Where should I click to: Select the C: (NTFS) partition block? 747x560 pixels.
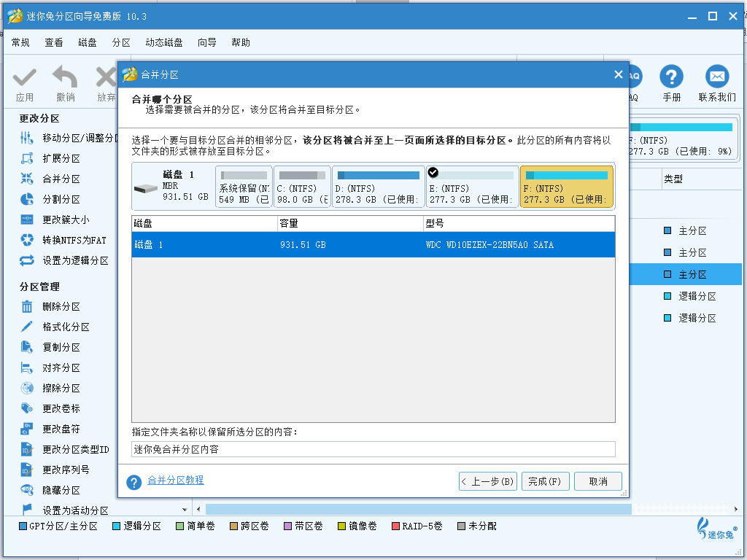(x=302, y=187)
